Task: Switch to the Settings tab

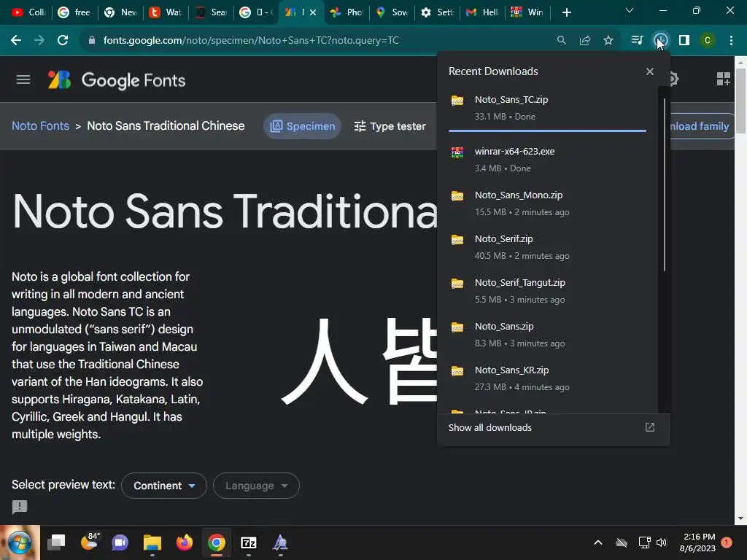Action: pos(437,12)
